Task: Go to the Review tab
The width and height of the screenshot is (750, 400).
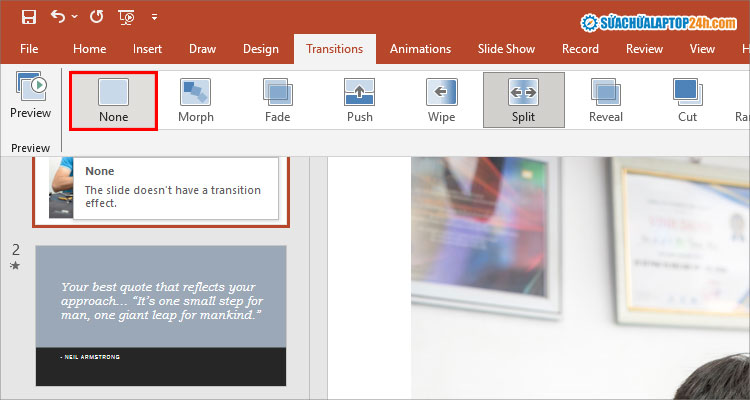Action: [644, 49]
